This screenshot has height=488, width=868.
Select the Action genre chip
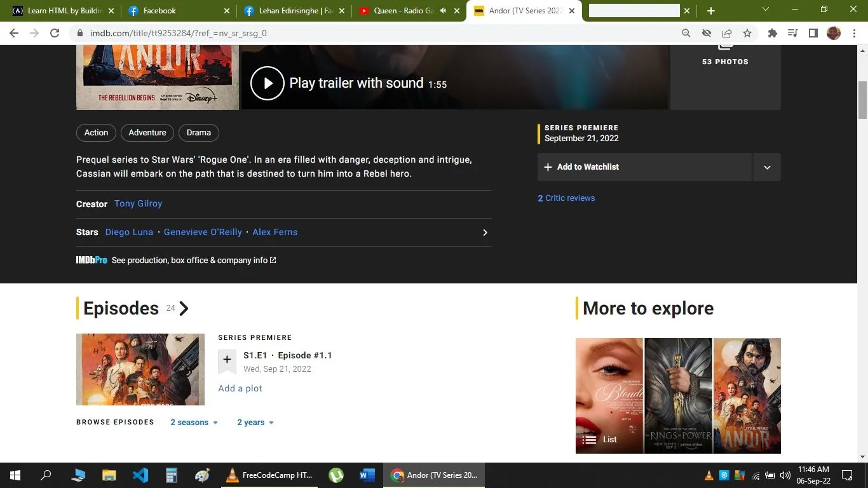[96, 133]
